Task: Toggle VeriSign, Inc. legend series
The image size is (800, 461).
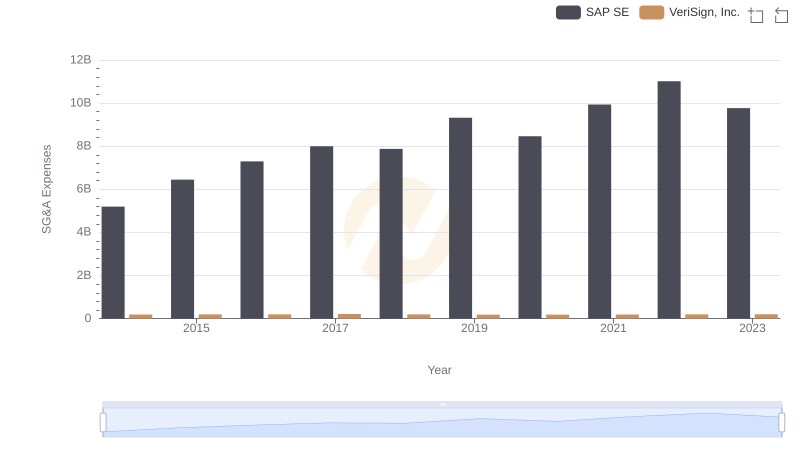Action: [x=689, y=12]
